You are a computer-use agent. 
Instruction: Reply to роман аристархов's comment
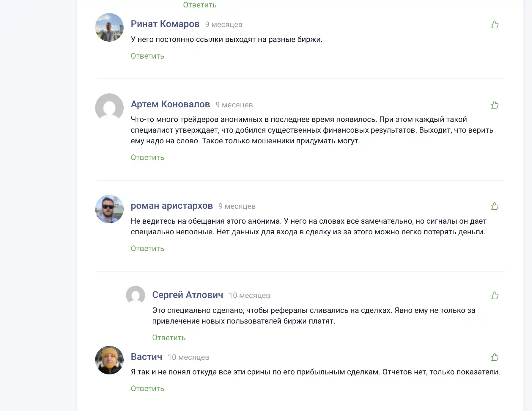tap(147, 249)
